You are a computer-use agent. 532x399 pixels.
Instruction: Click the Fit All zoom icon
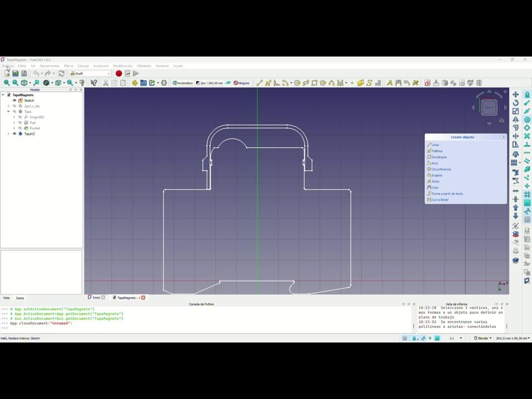7,83
